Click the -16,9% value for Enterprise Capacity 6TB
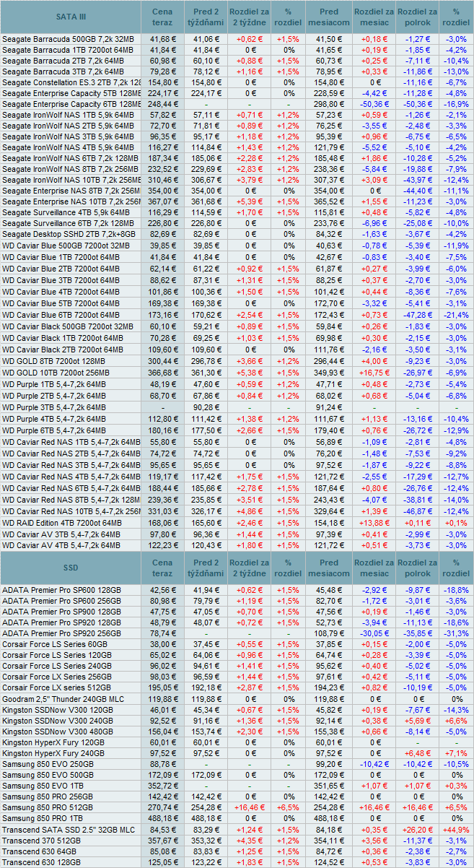474x868 pixels. (x=455, y=105)
